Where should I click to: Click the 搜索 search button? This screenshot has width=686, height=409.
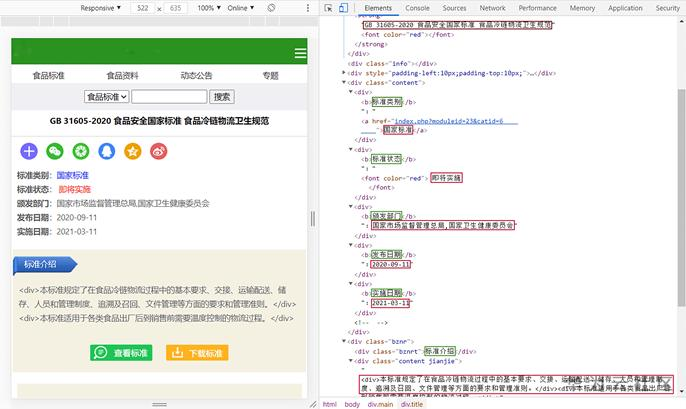222,97
